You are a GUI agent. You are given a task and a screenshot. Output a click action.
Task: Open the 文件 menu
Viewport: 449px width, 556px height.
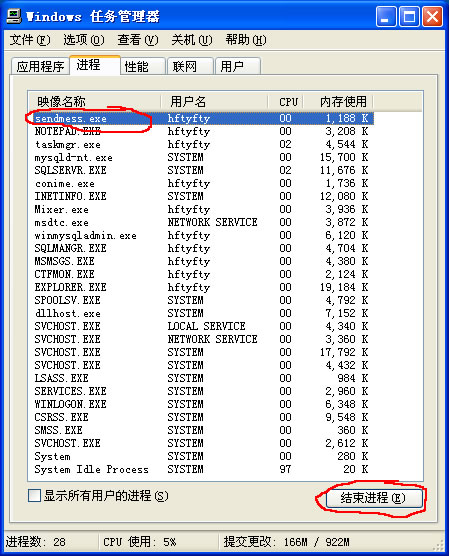(x=30, y=40)
